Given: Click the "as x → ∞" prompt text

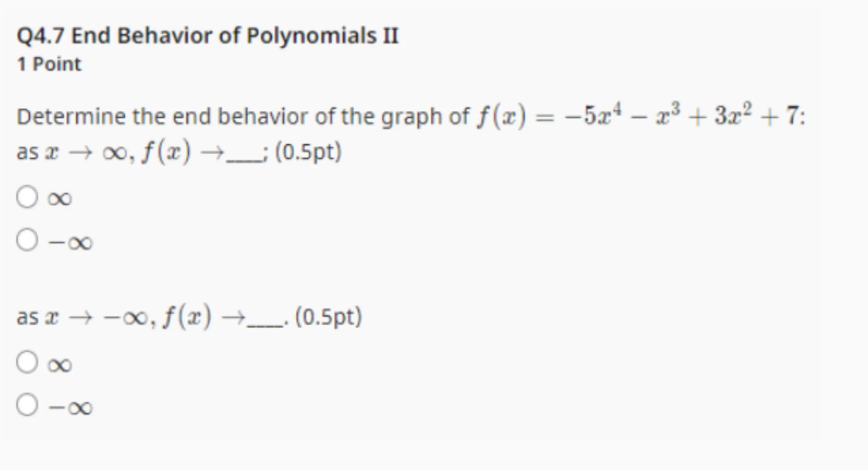Looking at the screenshot, I should (x=72, y=152).
